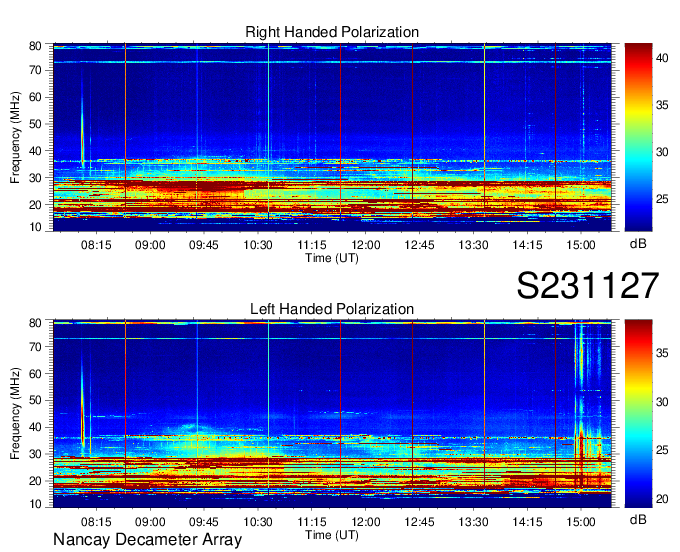Click the 50 MHz tick label of Right Handed plot

click(35, 124)
